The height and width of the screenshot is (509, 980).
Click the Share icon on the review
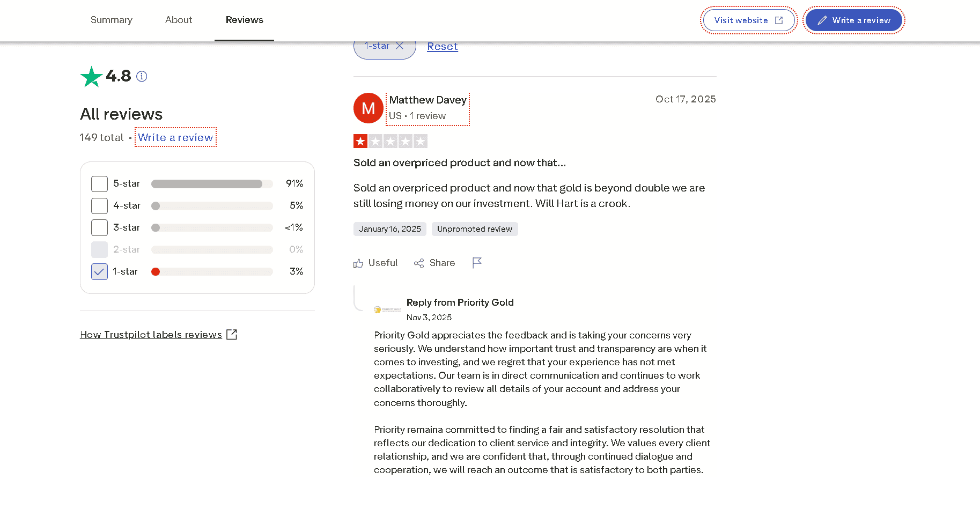pos(419,263)
